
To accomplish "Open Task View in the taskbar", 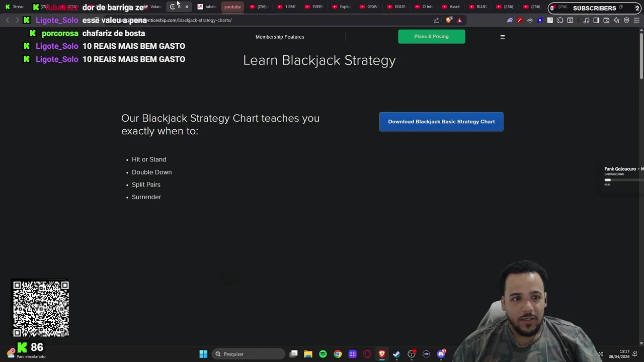I will (294, 354).
